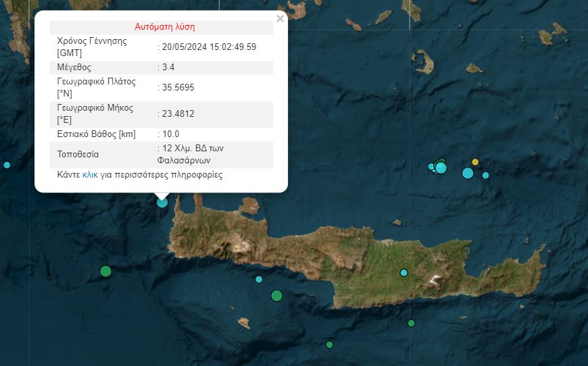Open the 'κλικ' link for more information
Screen dimensions: 588x366
tap(90, 175)
